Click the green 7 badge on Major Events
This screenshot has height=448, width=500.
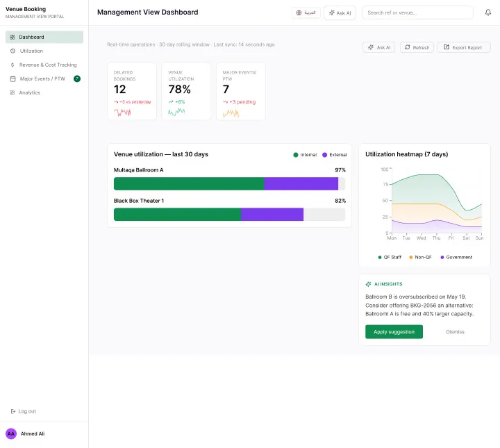pos(77,78)
